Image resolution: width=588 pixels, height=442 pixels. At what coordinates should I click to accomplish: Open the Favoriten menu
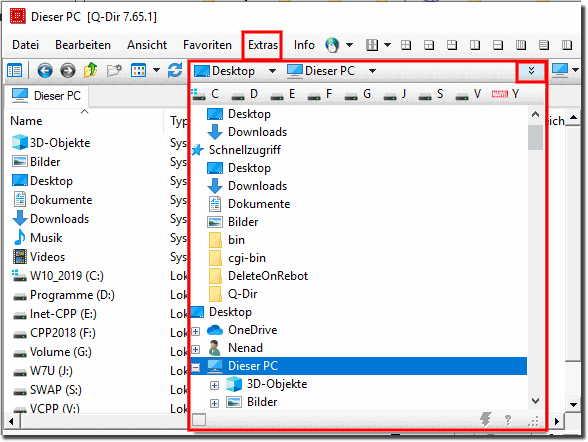click(207, 45)
